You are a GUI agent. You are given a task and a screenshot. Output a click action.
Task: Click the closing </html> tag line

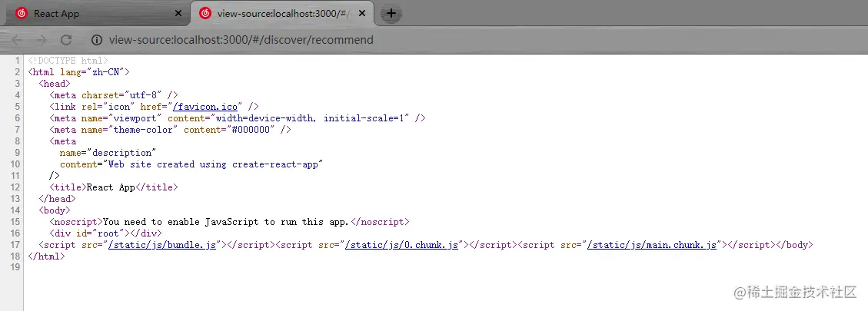pyautogui.click(x=46, y=256)
